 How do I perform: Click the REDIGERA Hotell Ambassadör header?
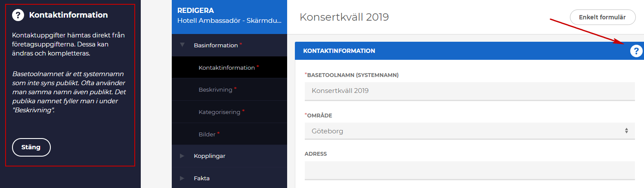click(229, 15)
